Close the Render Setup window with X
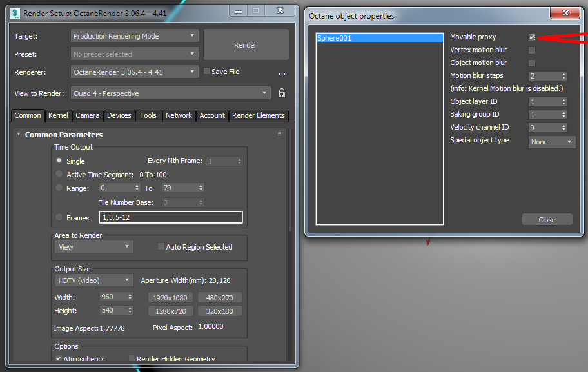 point(280,11)
